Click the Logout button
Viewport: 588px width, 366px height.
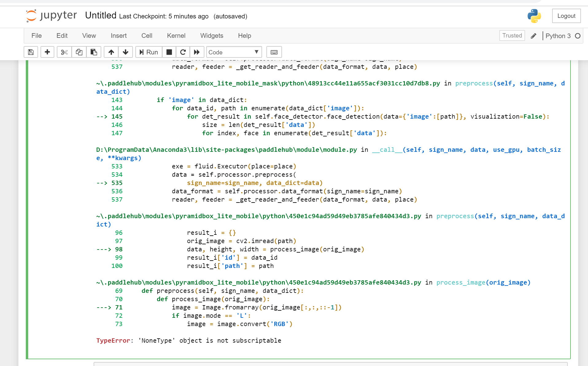tap(566, 16)
